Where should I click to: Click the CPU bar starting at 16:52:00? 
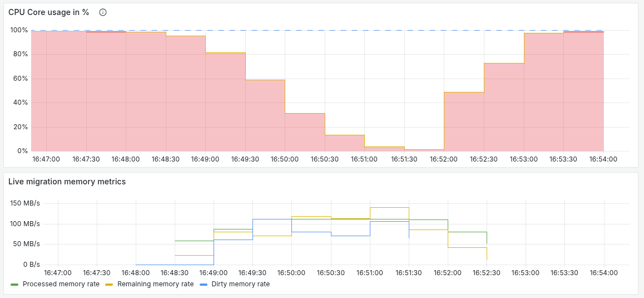pyautogui.click(x=464, y=121)
